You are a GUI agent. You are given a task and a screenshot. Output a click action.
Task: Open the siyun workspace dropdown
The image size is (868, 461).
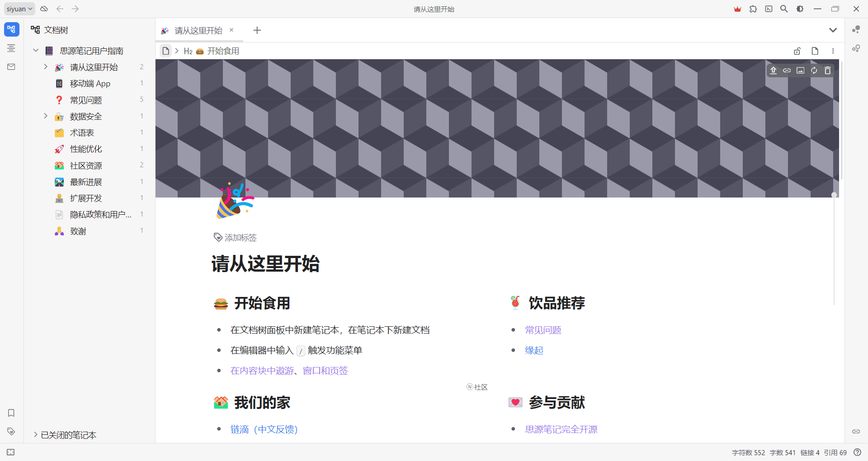coord(20,9)
